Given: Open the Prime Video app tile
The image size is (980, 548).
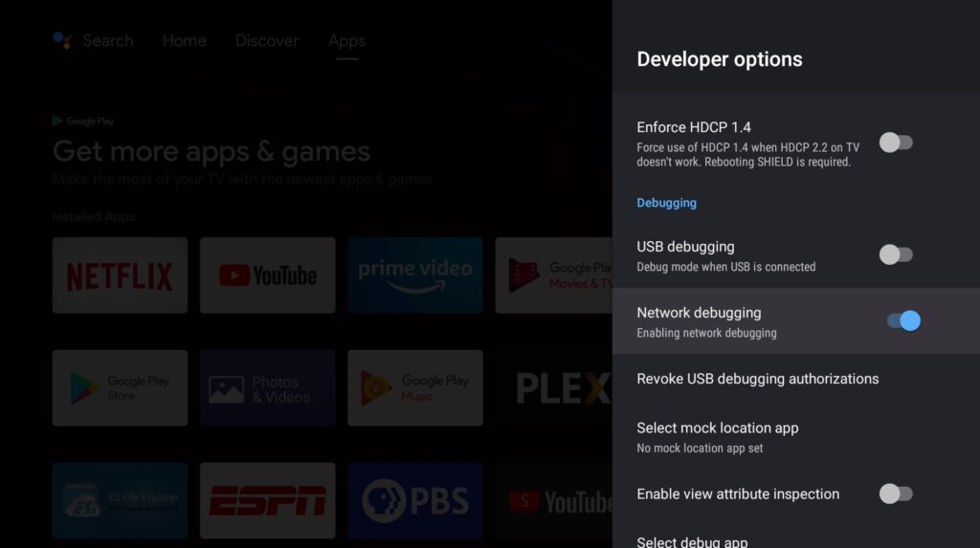Looking at the screenshot, I should point(415,274).
